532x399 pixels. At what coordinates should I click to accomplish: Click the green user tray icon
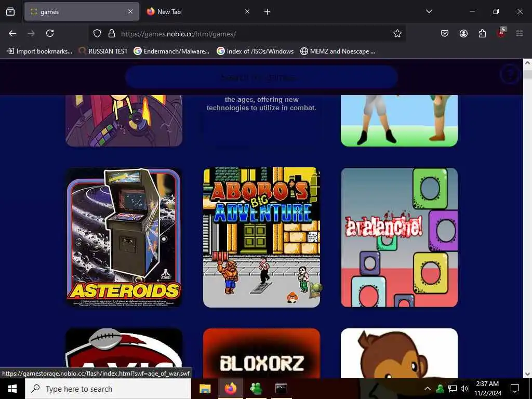(440, 389)
